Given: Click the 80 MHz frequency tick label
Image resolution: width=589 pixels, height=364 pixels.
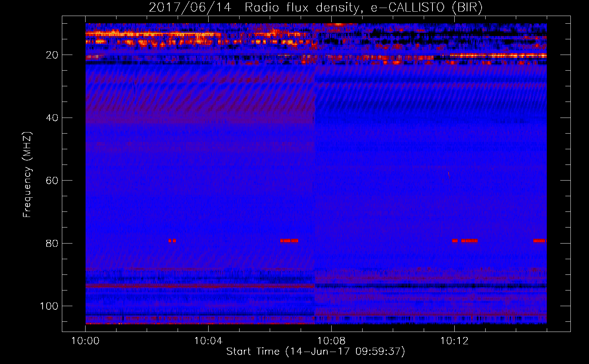Looking at the screenshot, I should (x=52, y=243).
